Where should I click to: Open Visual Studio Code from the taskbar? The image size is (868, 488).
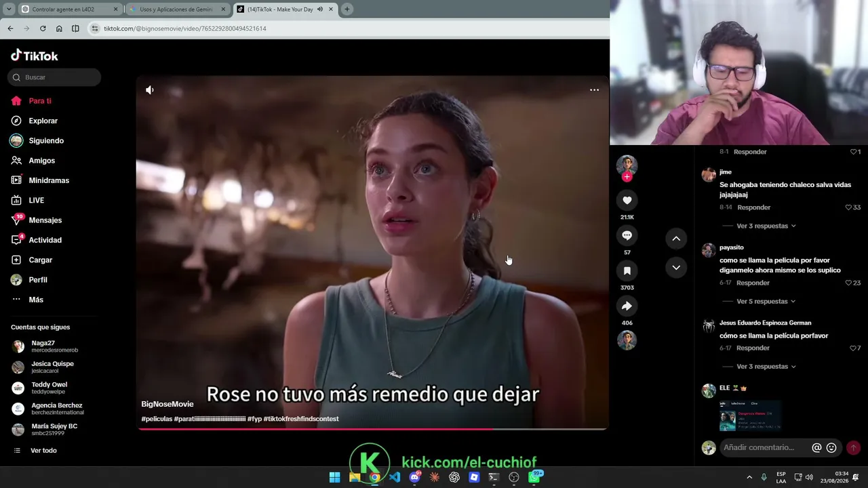394,477
